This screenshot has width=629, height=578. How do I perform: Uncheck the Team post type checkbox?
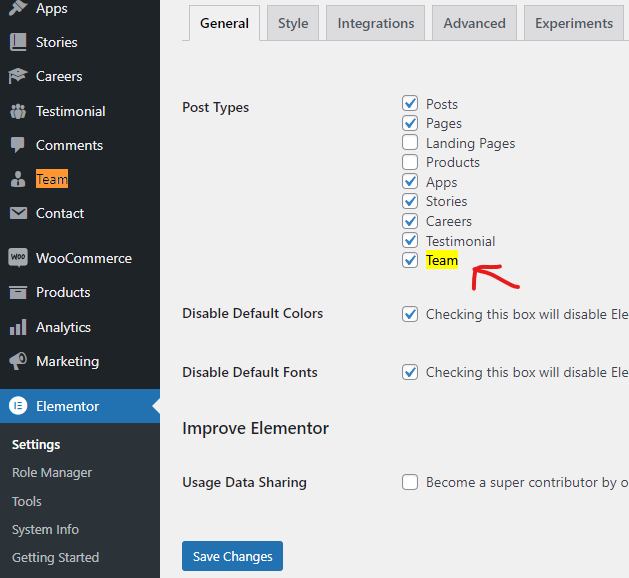coord(410,260)
